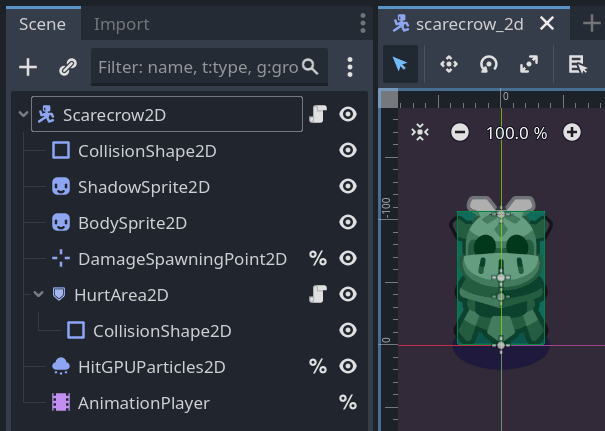Toggle HurtArea2D visibility eye
Image resolution: width=605 pixels, height=431 pixels.
point(348,294)
